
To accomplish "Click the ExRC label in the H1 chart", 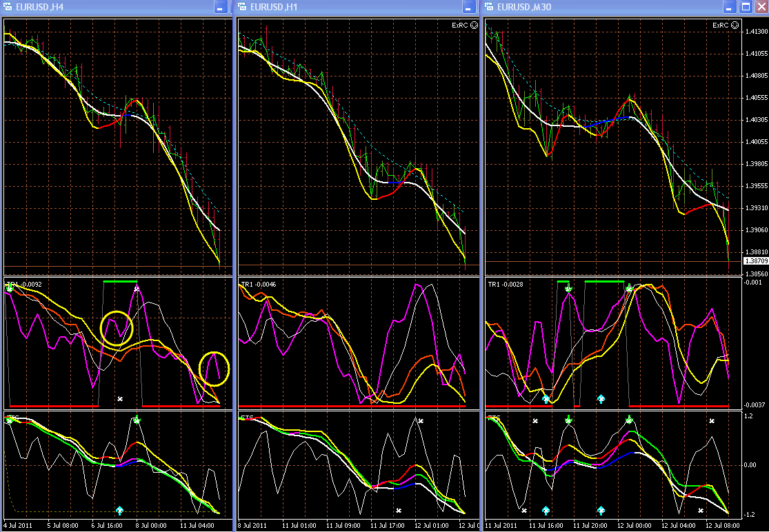I will pos(460,25).
